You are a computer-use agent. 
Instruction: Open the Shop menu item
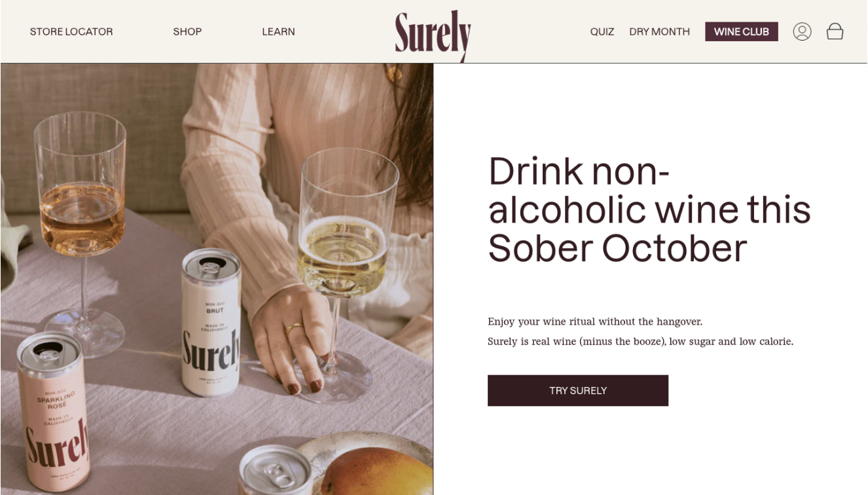point(187,31)
